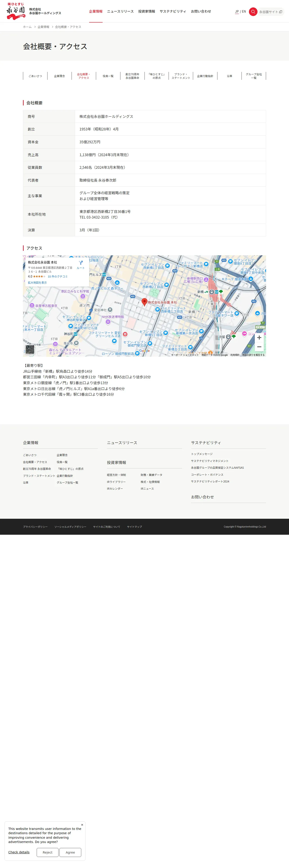Open プライバシーポリシー in footer bar
289x868 pixels.
click(x=35, y=527)
